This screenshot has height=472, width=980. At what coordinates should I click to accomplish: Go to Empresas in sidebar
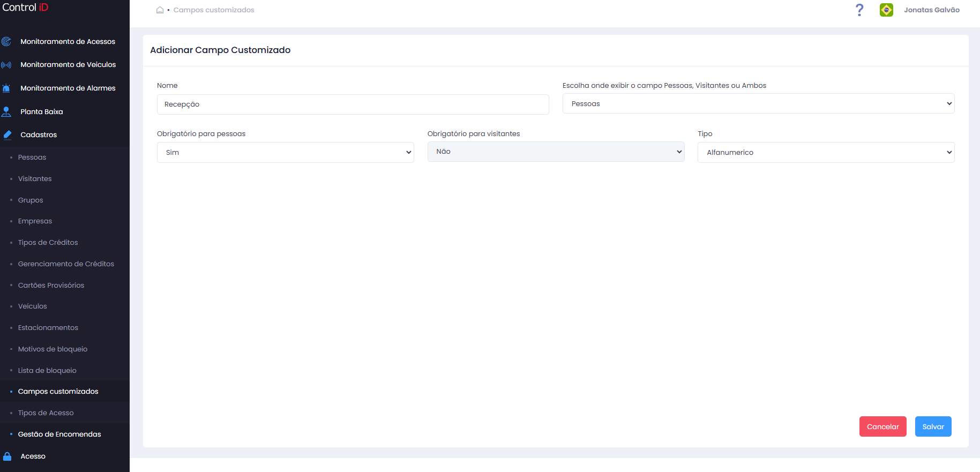[x=35, y=221]
